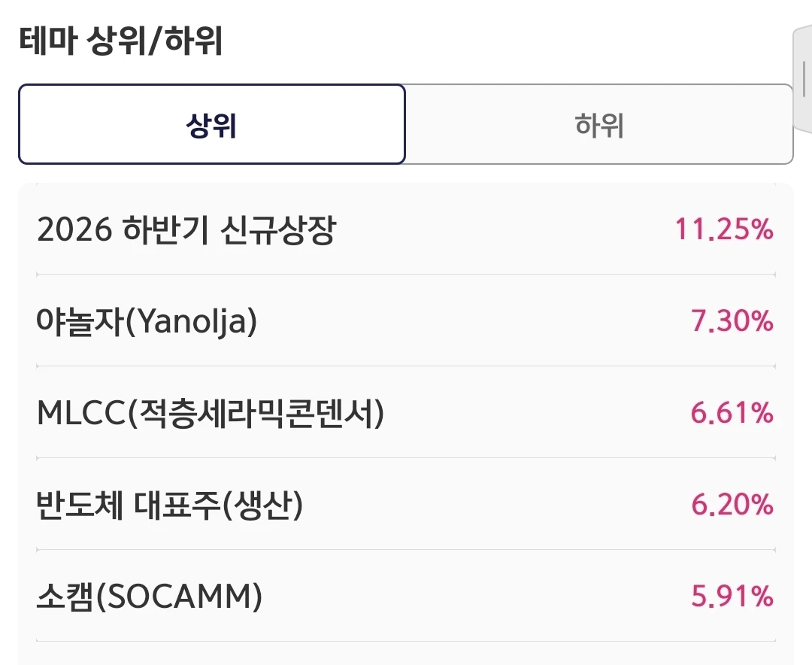Click empty space between 소캠(SOCAMM) and 5.91%
The image size is (812, 665).
pos(477,596)
